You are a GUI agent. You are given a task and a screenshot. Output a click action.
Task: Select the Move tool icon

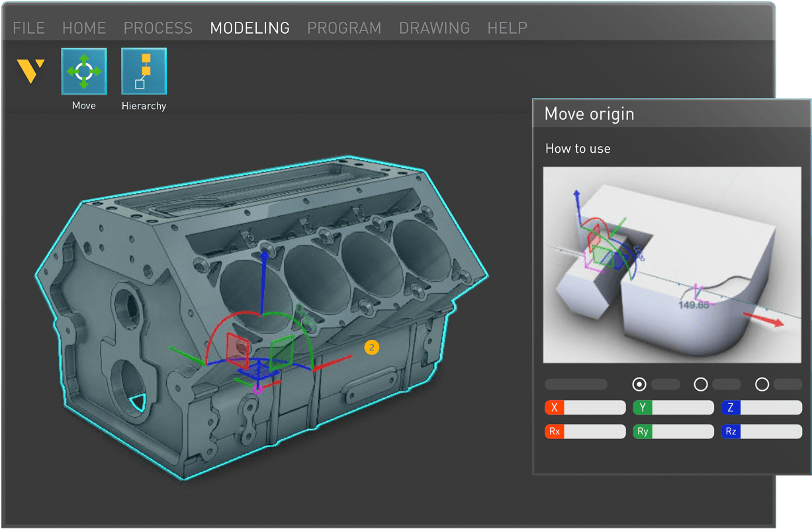83,71
